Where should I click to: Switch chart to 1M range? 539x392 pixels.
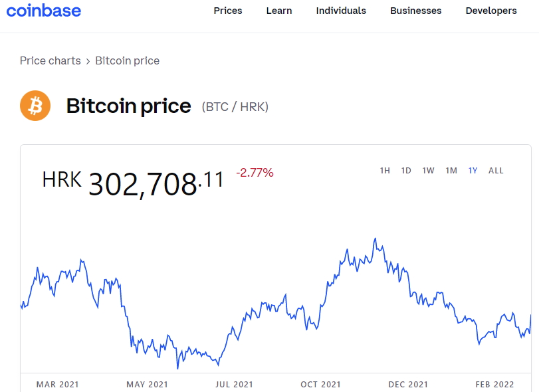451,171
